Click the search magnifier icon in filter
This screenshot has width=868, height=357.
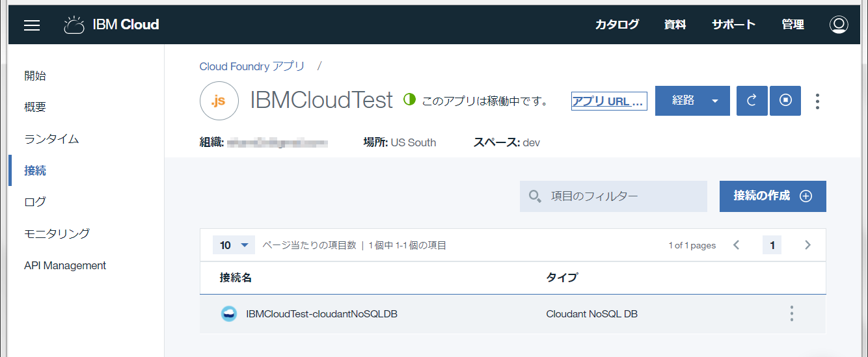[x=535, y=196]
